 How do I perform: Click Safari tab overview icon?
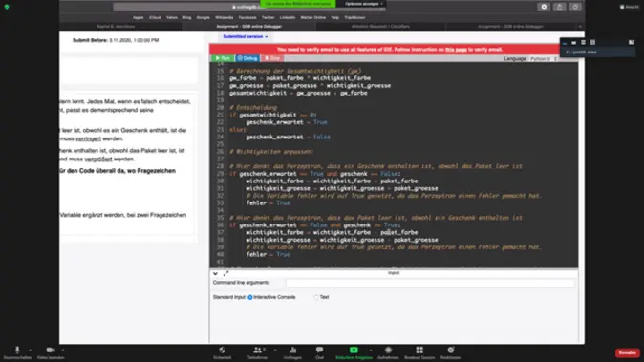click(575, 7)
